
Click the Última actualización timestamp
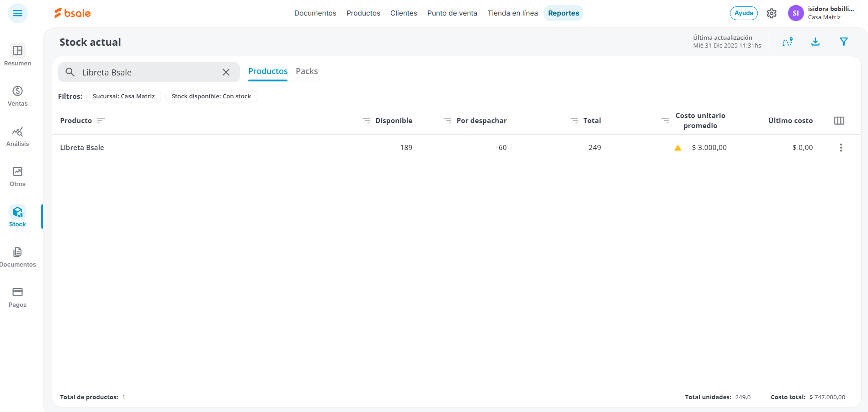click(727, 42)
